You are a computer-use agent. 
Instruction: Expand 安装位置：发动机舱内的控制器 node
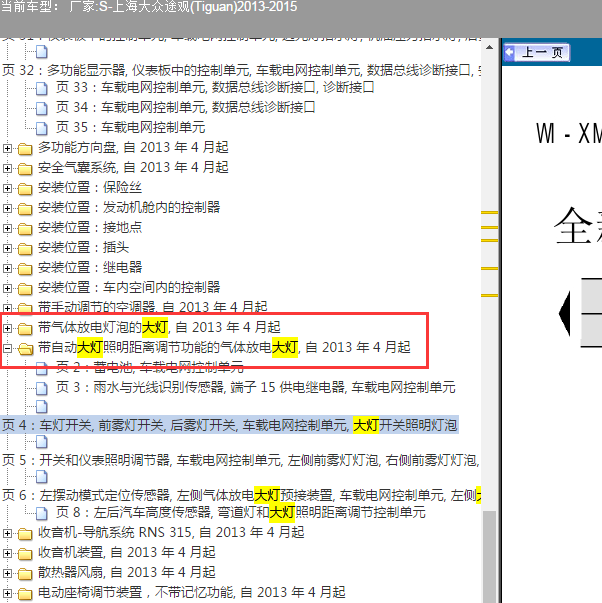coord(7,208)
